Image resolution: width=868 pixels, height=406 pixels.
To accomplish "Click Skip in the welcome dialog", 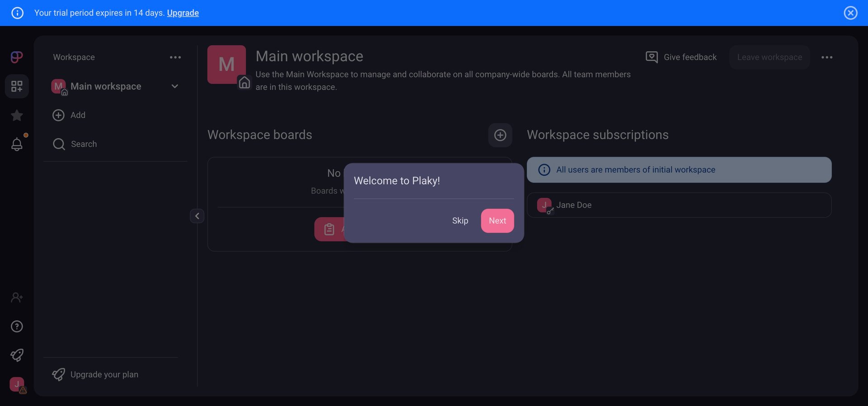I will (460, 220).
